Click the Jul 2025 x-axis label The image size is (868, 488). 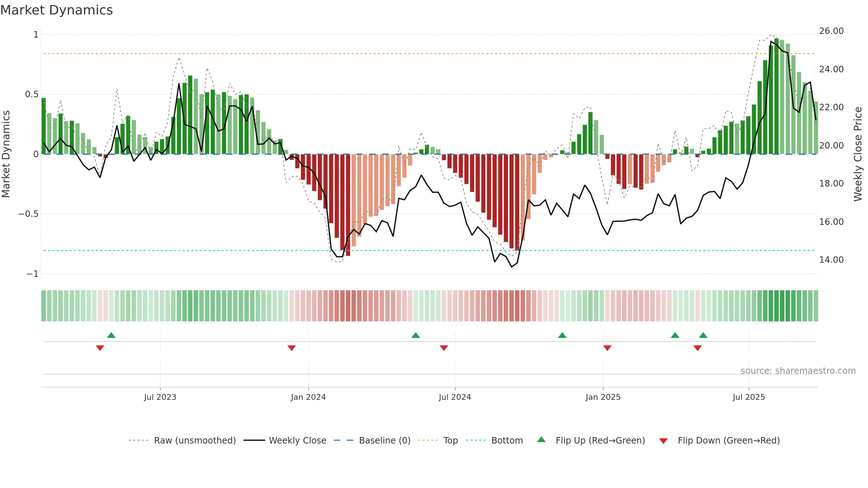749,397
